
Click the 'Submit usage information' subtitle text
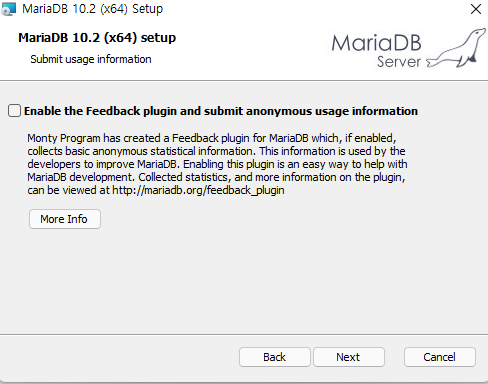click(x=91, y=59)
